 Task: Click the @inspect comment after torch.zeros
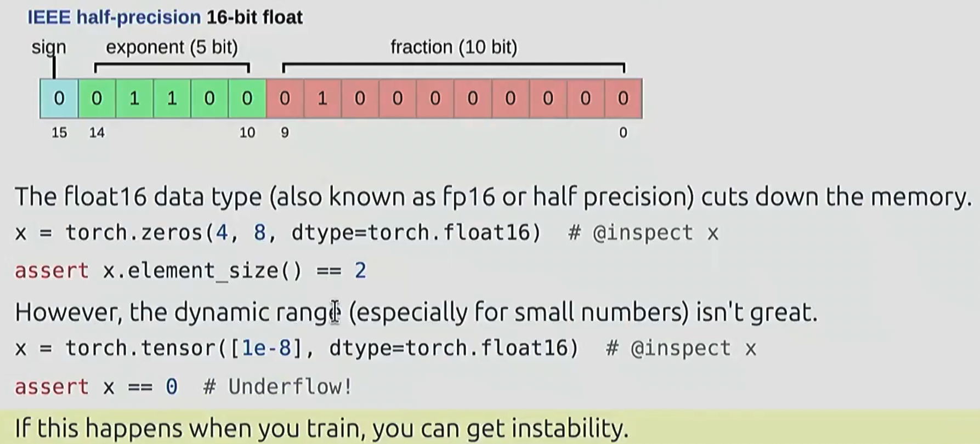[643, 233]
